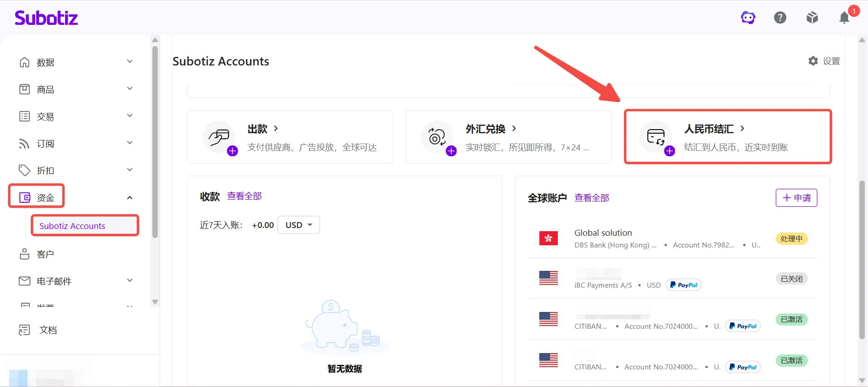Click the 支付供应商、广告投放 description text
This screenshot has height=387, width=868.
pos(312,147)
